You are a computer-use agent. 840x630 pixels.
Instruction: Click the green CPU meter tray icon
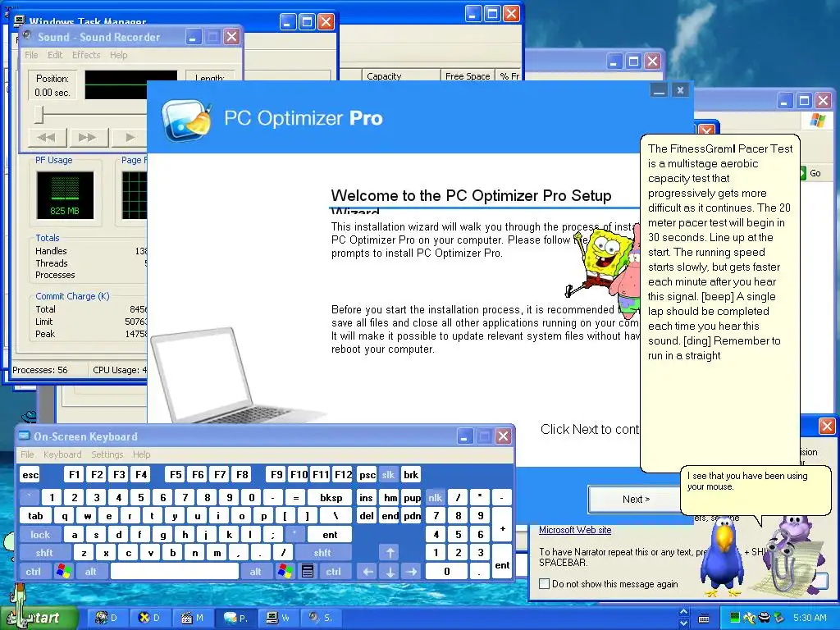click(734, 618)
